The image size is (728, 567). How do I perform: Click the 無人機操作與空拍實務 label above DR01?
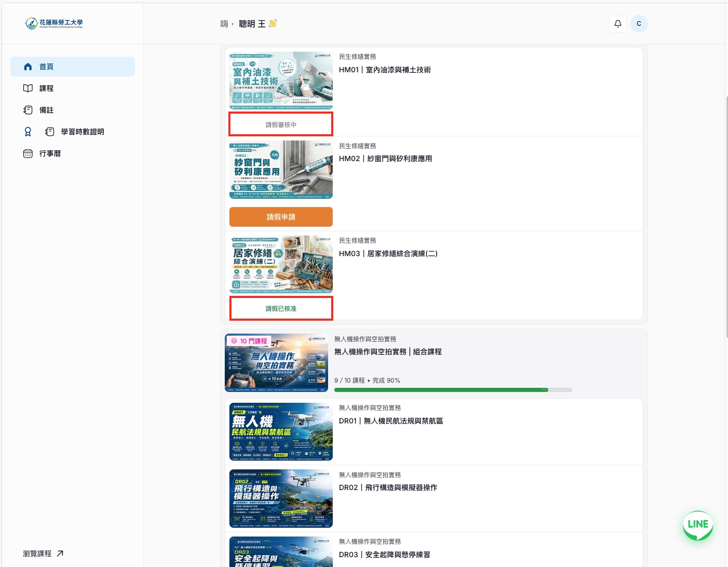[370, 408]
